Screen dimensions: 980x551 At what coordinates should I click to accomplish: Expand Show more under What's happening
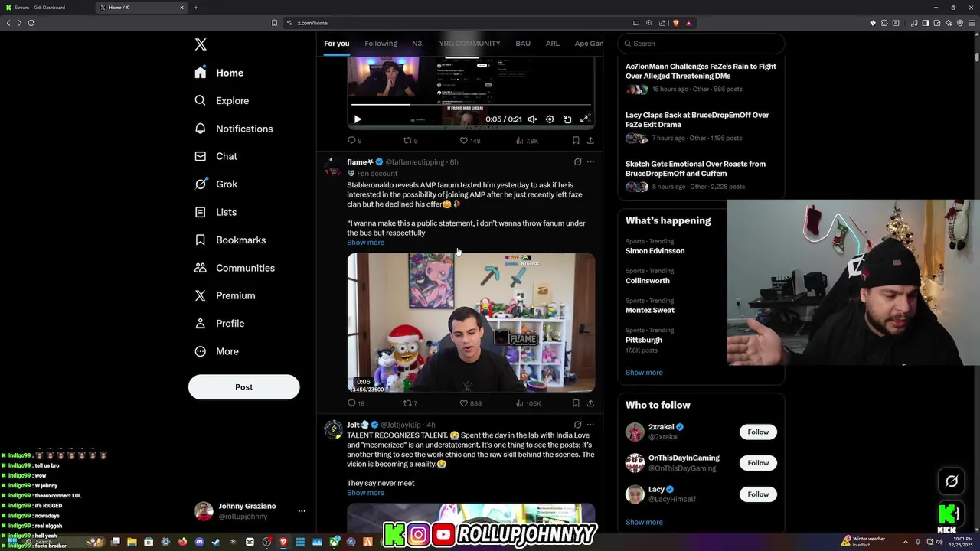click(x=644, y=373)
